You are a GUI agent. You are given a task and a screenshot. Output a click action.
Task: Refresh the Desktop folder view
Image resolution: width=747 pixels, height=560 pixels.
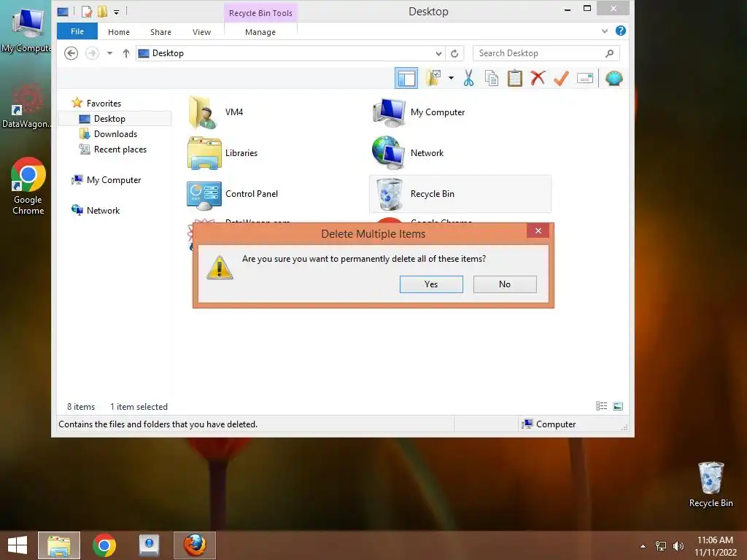tap(454, 53)
